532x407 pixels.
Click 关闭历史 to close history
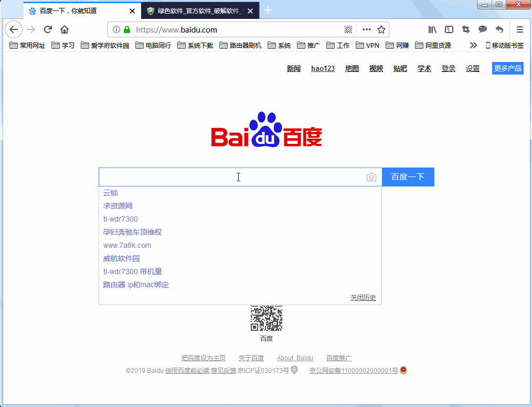point(363,298)
